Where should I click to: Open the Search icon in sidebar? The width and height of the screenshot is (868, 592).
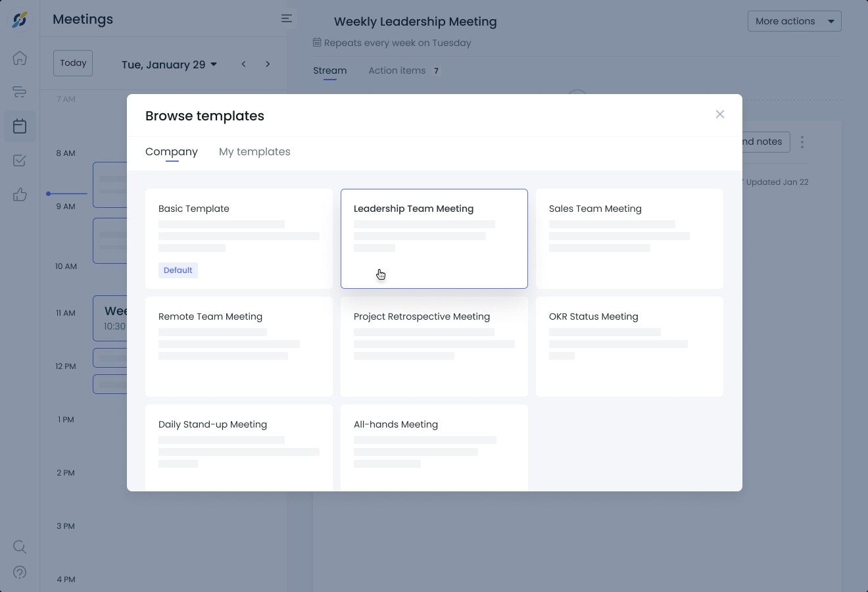point(20,547)
